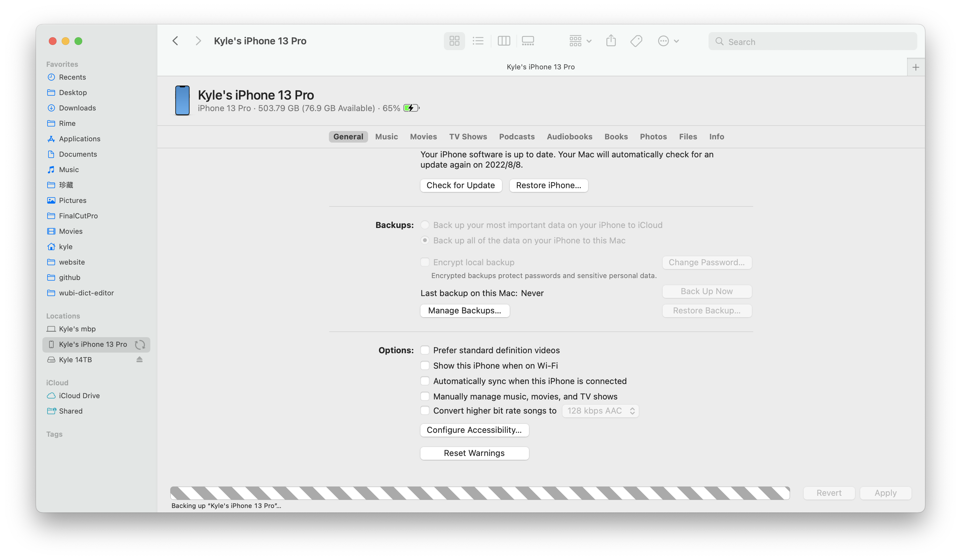This screenshot has width=961, height=560.
Task: Switch to the Files tab
Action: 688,136
